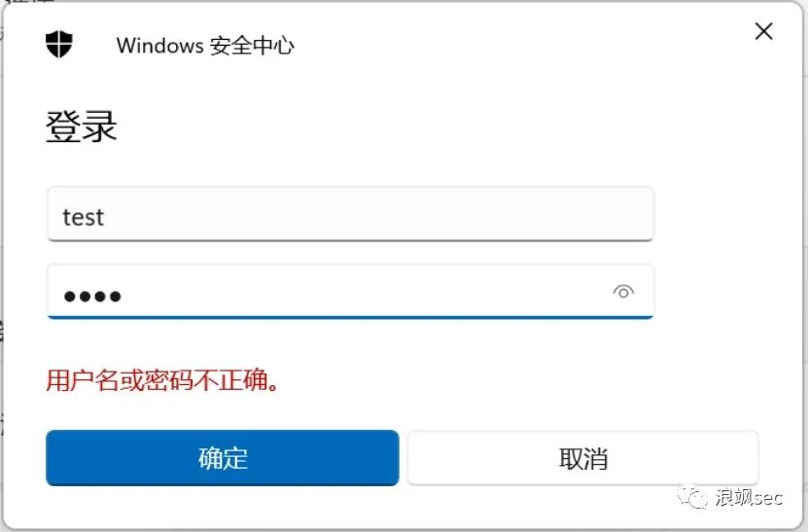Click the Windows Security shield icon
Image resolution: width=808 pixels, height=532 pixels.
[59, 45]
